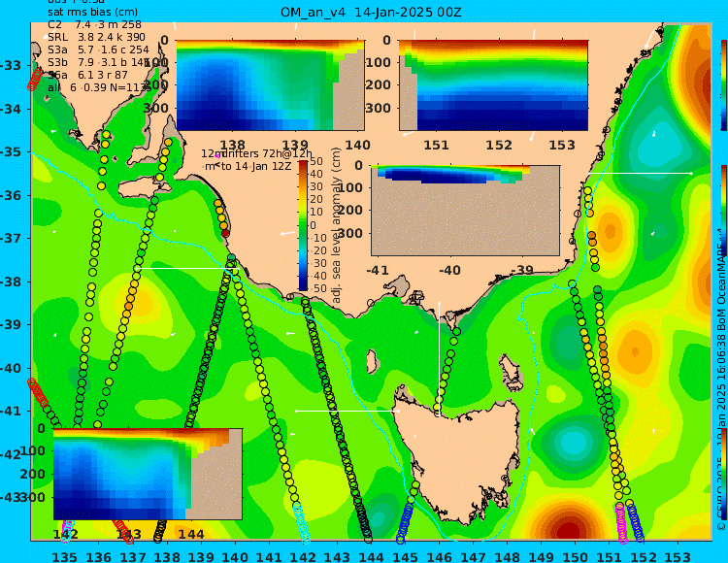Screen dimensions: 728x563
Task: Select the S3a statistics row
Action: pyautogui.click(x=98, y=50)
